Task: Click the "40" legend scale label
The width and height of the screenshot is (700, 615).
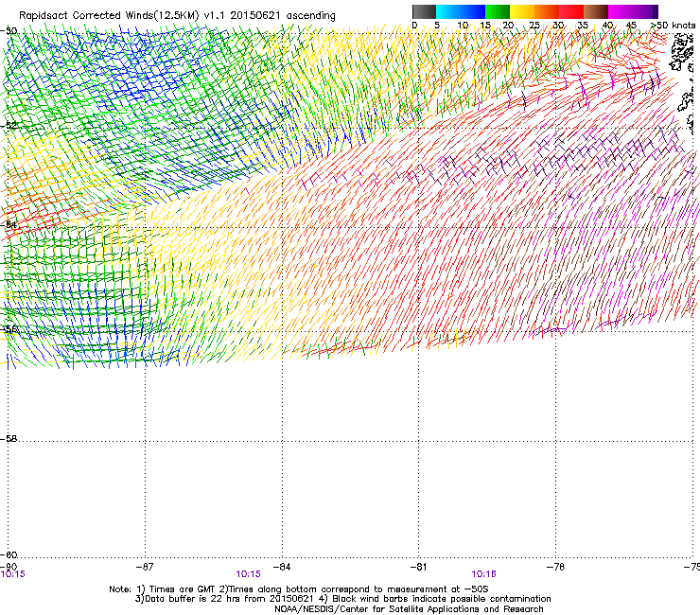Action: click(x=607, y=26)
